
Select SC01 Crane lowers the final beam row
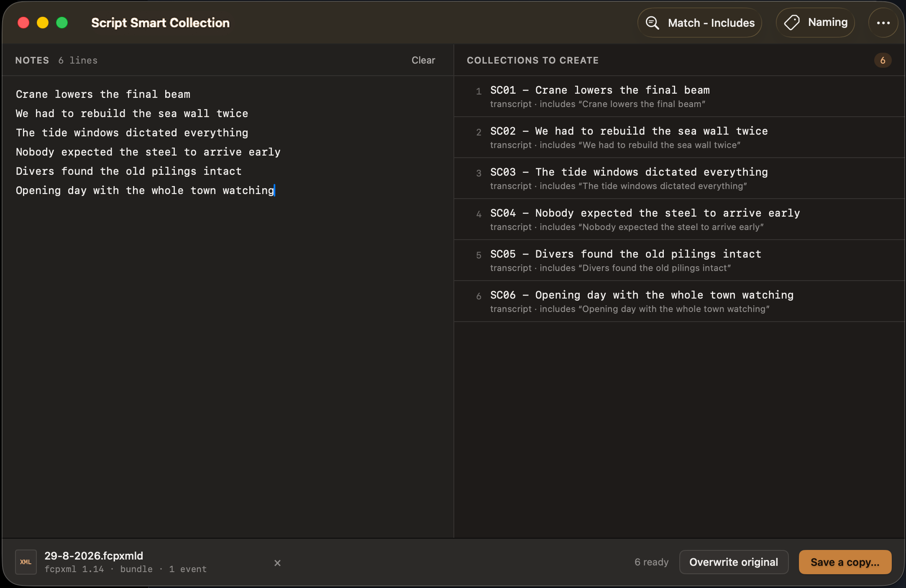tap(680, 96)
